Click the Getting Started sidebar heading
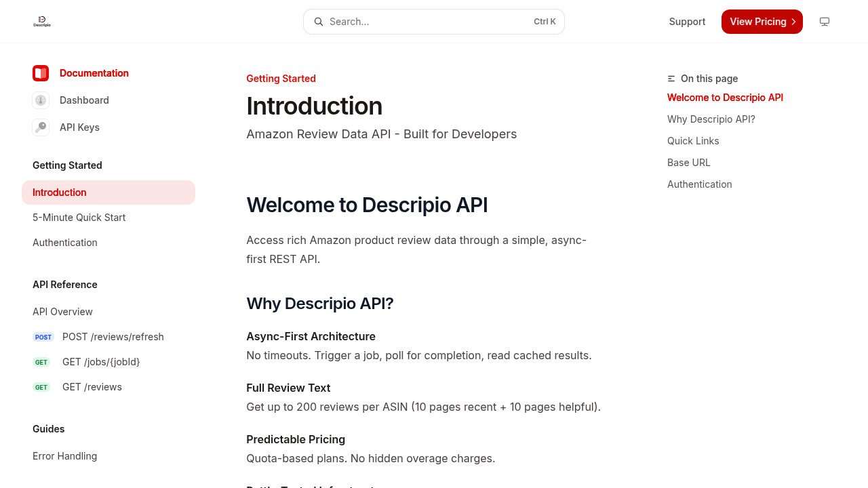Viewport: 868px width, 488px height. click(x=67, y=165)
